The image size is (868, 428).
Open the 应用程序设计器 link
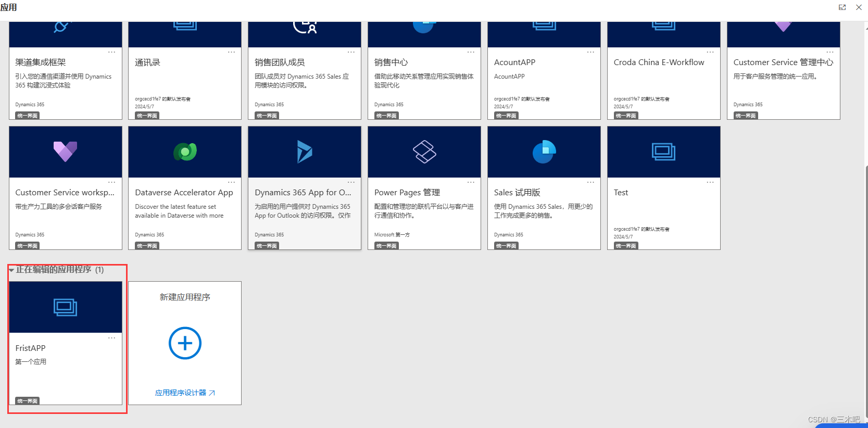pyautogui.click(x=185, y=393)
